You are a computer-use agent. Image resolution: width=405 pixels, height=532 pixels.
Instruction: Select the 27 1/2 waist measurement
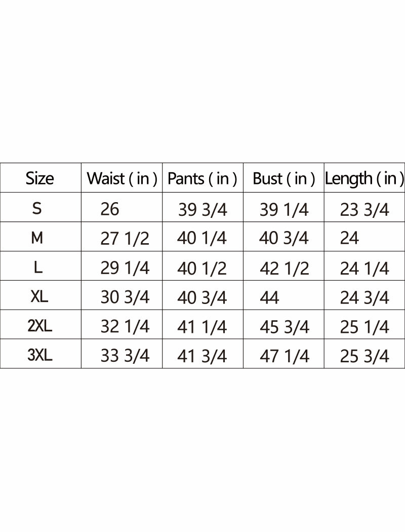tap(125, 238)
